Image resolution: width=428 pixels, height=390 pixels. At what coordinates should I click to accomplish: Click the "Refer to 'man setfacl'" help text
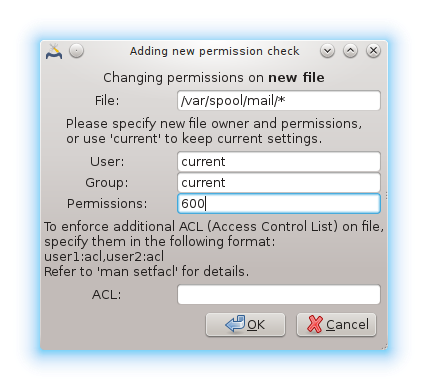[146, 272]
